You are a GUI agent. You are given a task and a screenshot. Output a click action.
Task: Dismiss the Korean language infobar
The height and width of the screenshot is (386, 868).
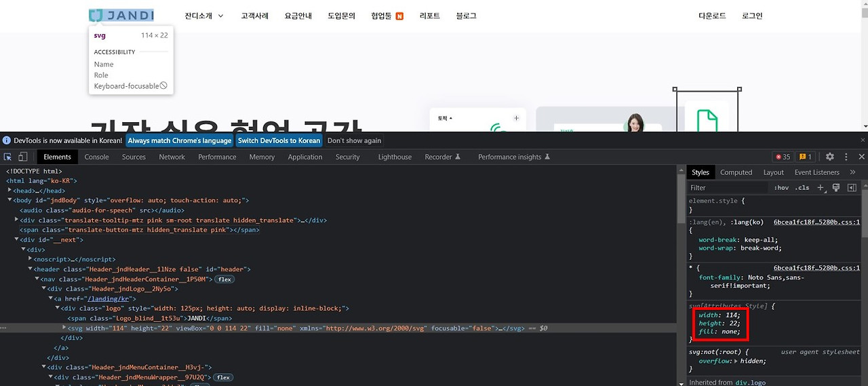[x=863, y=140]
